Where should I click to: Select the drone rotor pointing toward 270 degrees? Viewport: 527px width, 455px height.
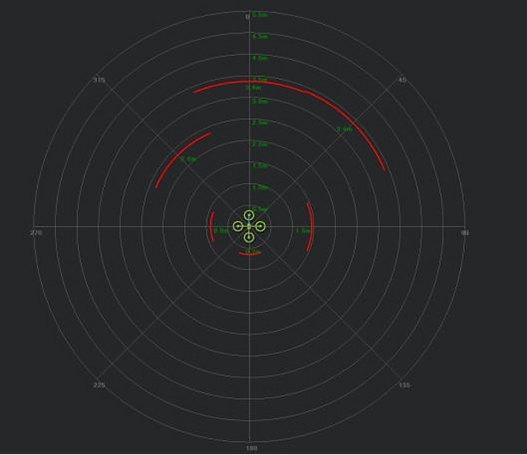238,227
